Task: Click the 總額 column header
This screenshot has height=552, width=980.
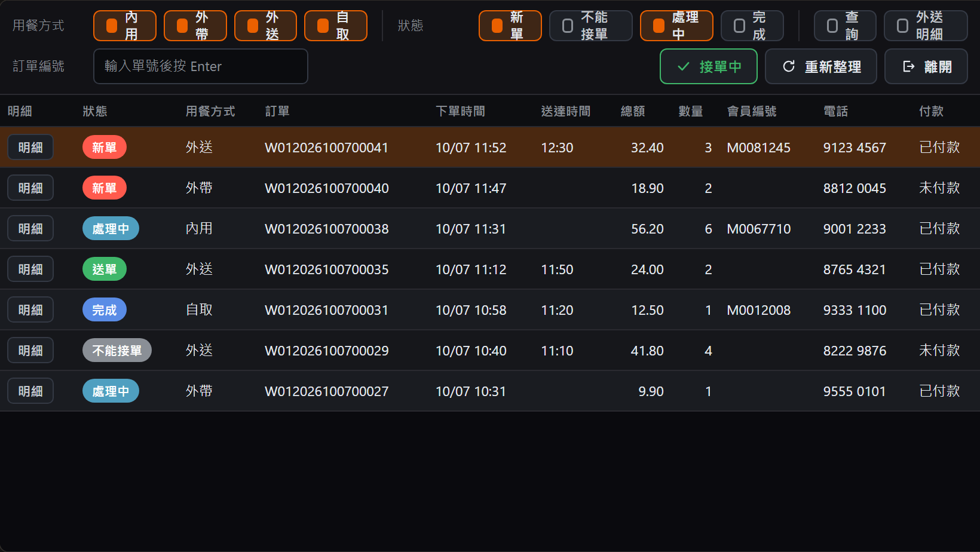Action: click(x=633, y=111)
